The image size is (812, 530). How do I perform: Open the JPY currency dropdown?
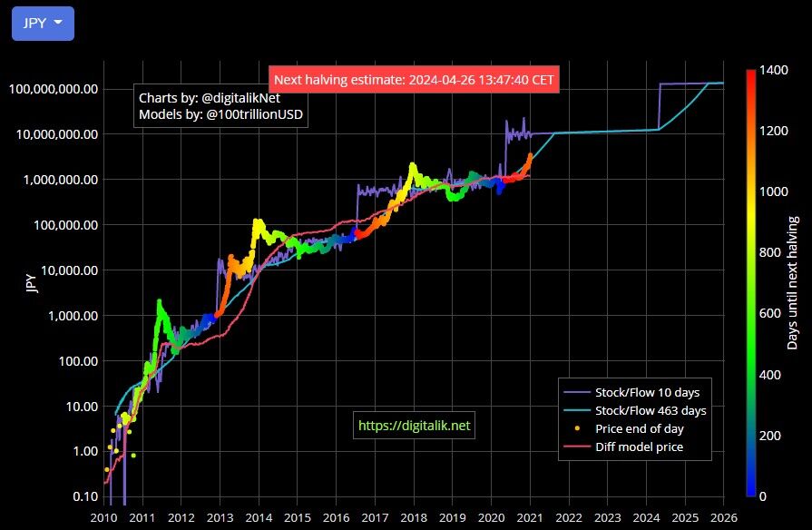coord(43,24)
